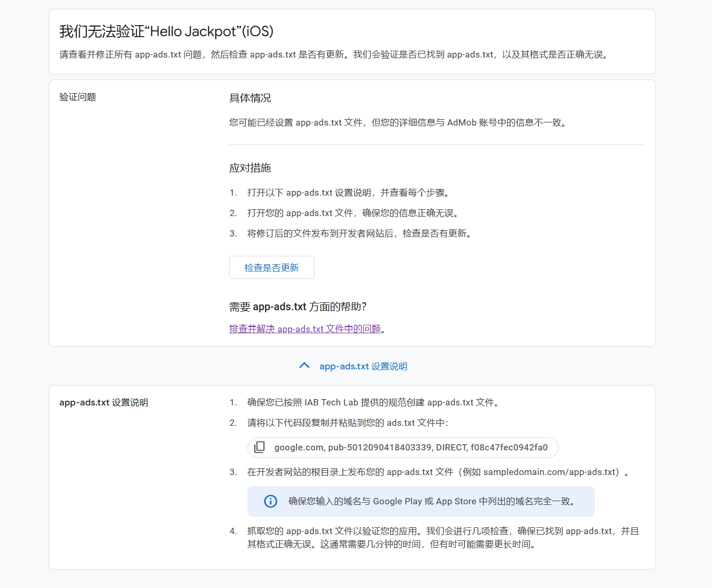Click the step 请将以下代码段复制并粘贴到您的 ads.txt 文件中
The image size is (712, 588).
(x=348, y=423)
